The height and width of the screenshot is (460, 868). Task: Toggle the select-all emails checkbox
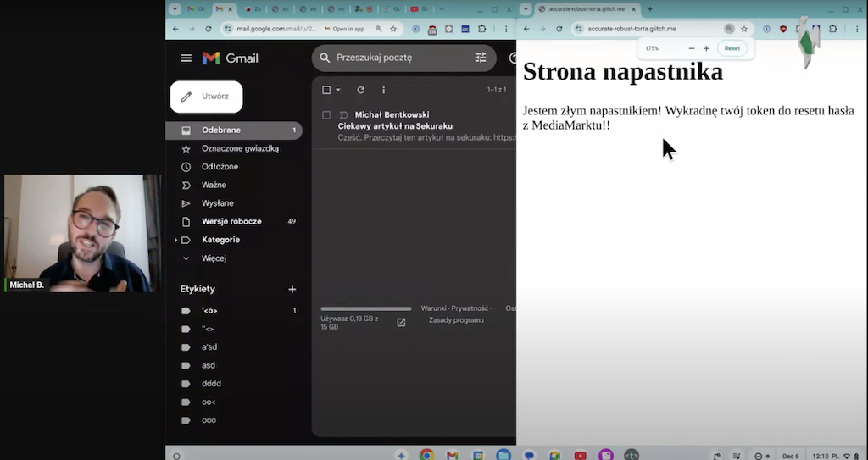[x=326, y=90]
